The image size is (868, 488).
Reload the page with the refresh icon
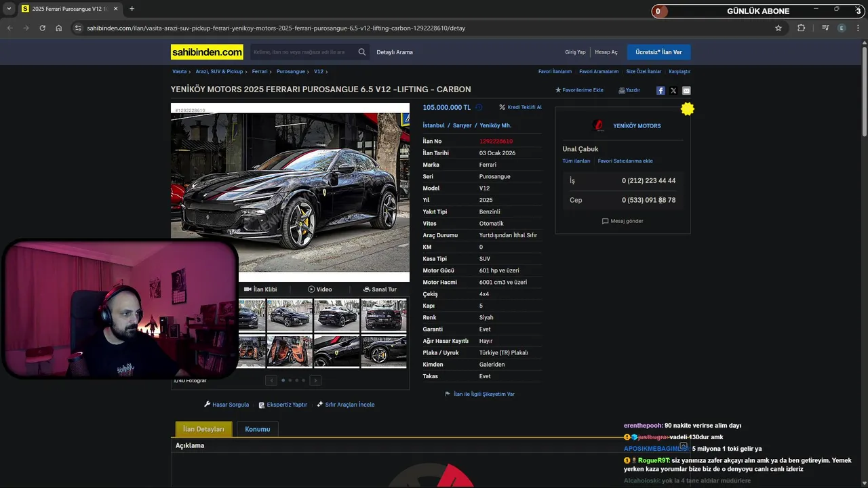click(x=42, y=28)
